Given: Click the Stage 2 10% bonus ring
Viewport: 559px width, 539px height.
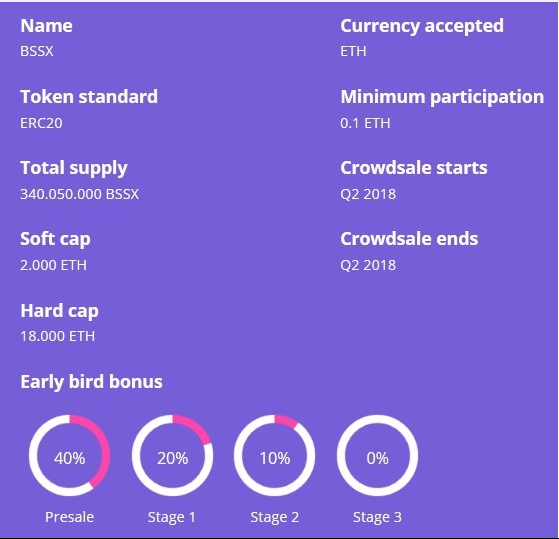Looking at the screenshot, I should [275, 456].
